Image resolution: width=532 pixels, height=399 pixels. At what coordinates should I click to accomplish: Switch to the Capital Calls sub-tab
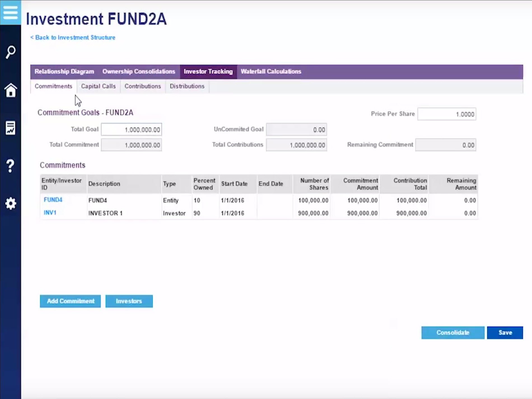coord(98,86)
